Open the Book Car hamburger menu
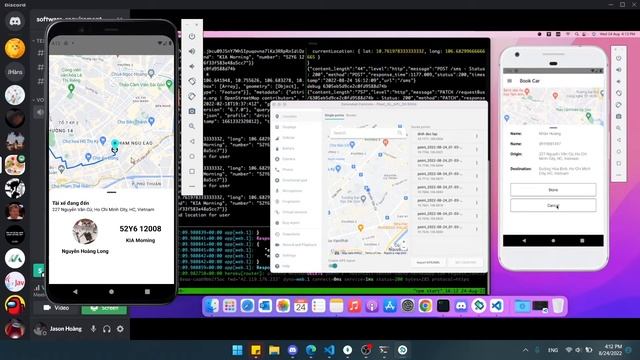 tap(509, 81)
